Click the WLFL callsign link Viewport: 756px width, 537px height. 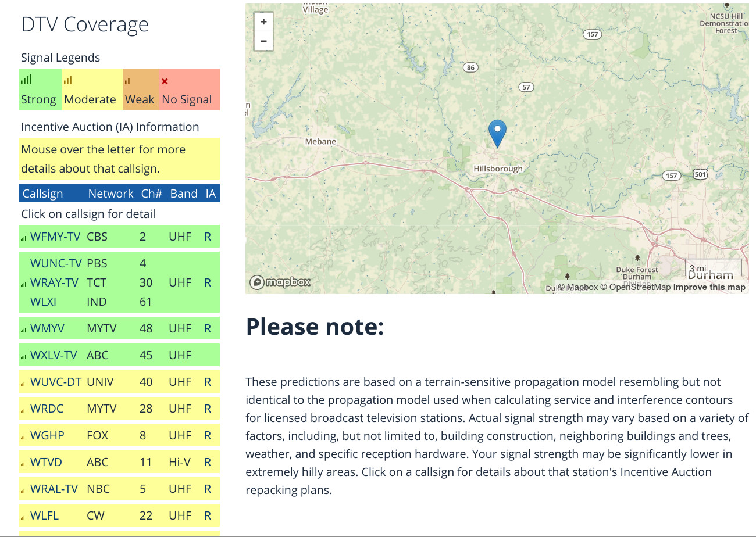(x=44, y=515)
